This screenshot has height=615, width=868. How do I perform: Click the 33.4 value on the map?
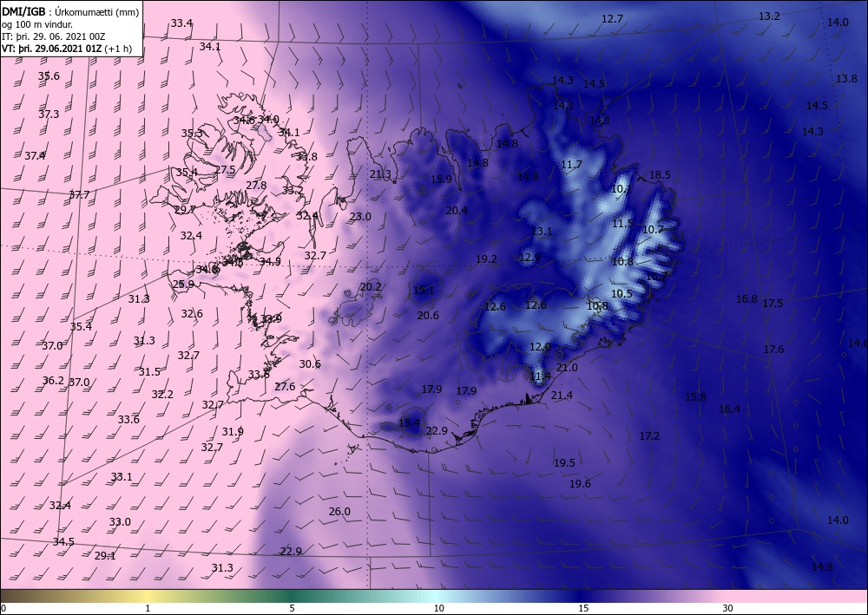181,23
